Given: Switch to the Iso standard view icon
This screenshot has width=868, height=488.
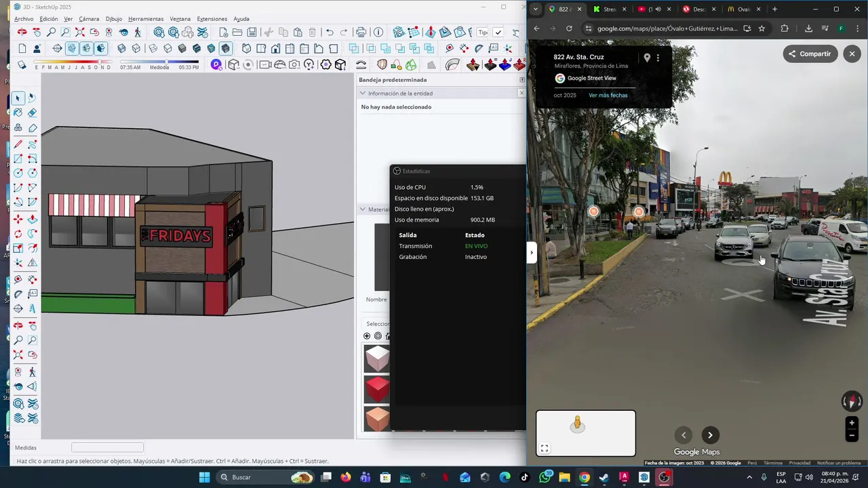Looking at the screenshot, I should point(246,48).
